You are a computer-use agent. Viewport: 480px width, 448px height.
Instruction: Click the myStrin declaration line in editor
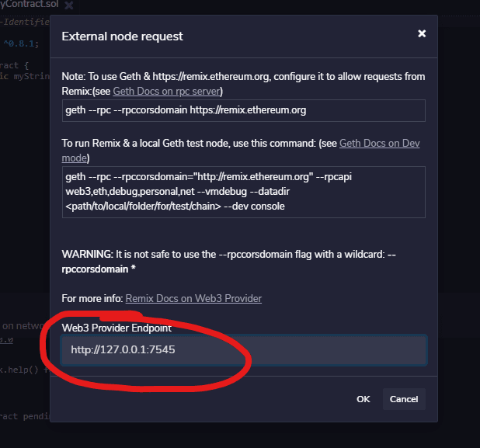(x=25, y=76)
